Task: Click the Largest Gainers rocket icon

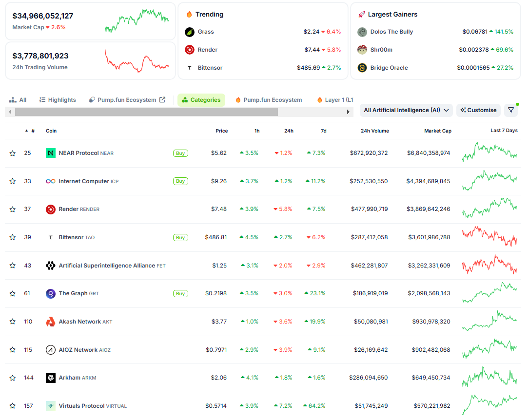Action: point(362,14)
